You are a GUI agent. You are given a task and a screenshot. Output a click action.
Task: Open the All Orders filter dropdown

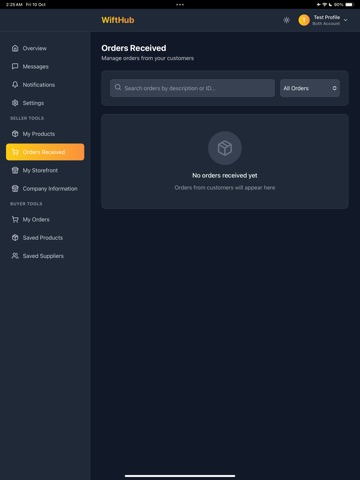pyautogui.click(x=310, y=88)
